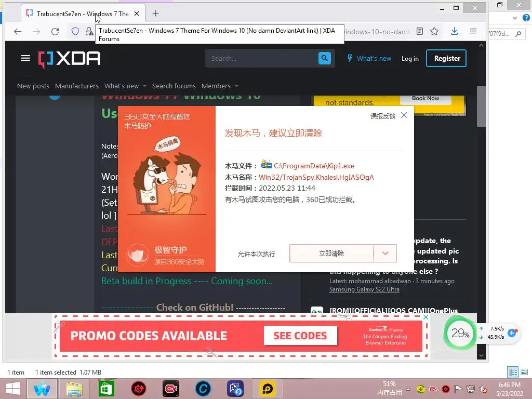Open the Book Now ad button

click(x=425, y=98)
